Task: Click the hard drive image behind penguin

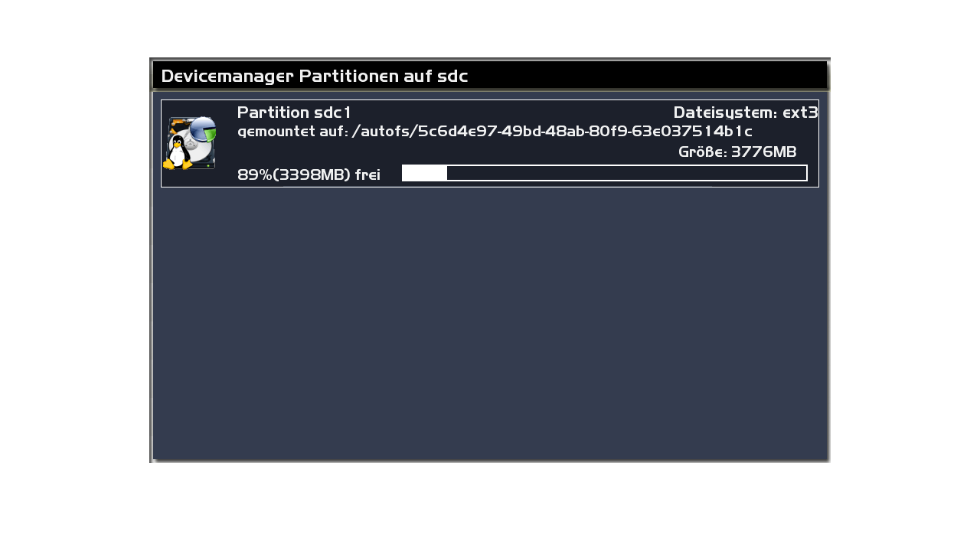Action: (190, 142)
